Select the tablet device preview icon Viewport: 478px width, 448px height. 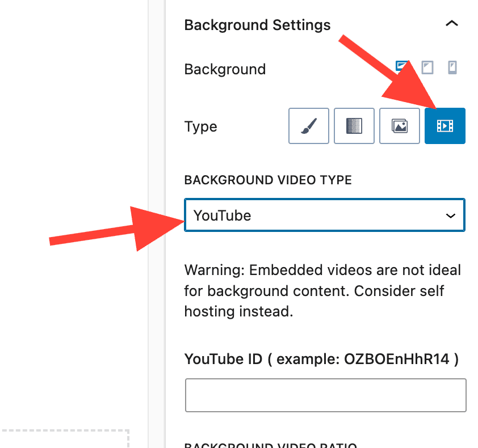point(427,68)
